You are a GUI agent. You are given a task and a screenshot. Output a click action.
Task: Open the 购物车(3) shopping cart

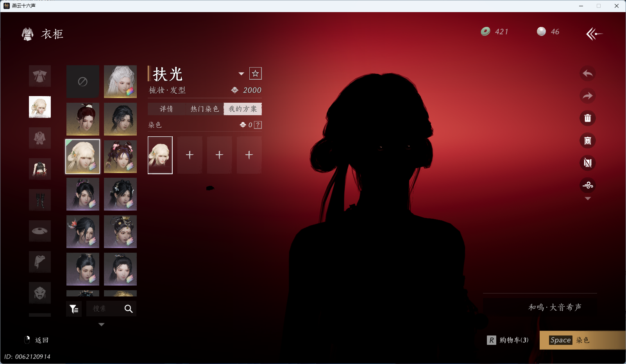[x=509, y=340]
